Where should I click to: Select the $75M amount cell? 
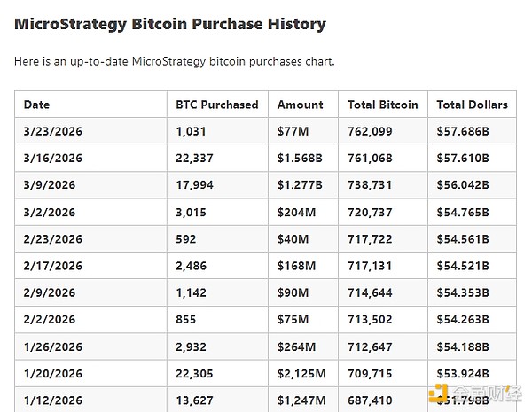point(292,321)
